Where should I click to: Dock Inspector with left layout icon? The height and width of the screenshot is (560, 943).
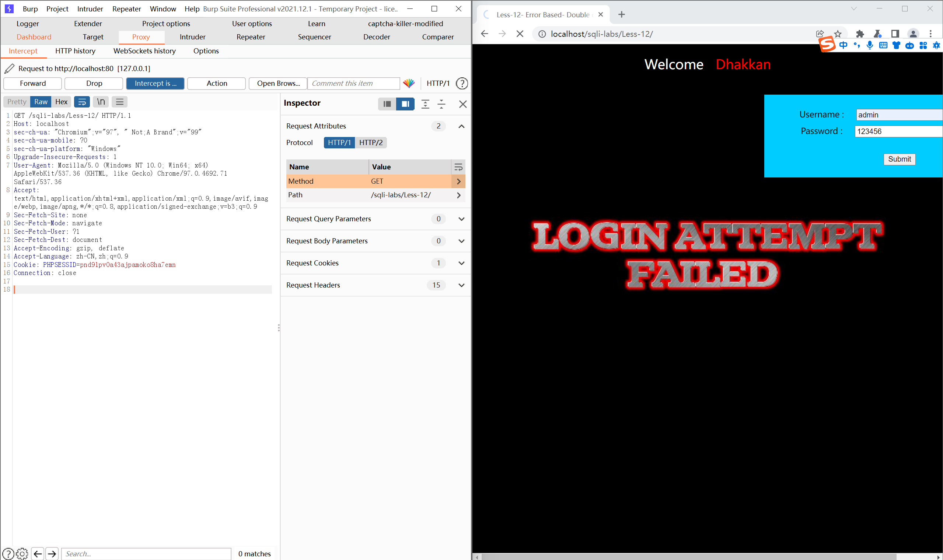pos(387,104)
